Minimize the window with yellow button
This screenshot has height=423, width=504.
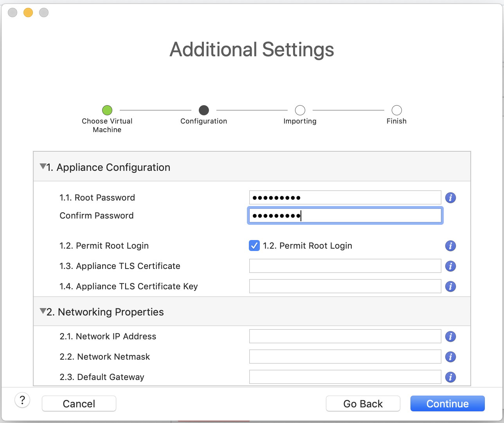tap(28, 13)
